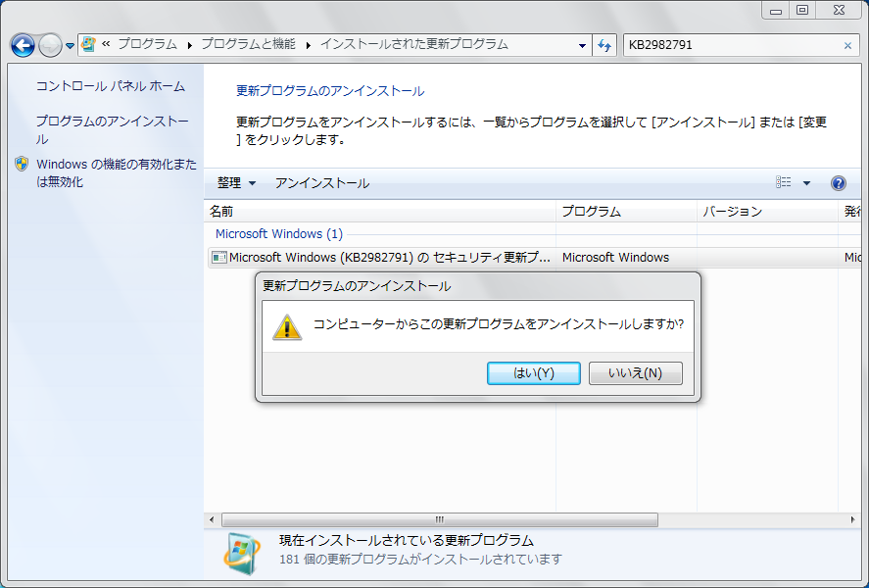Viewport: 869px width, 588px height.
Task: Click the Back navigation arrow
Action: coord(23,45)
